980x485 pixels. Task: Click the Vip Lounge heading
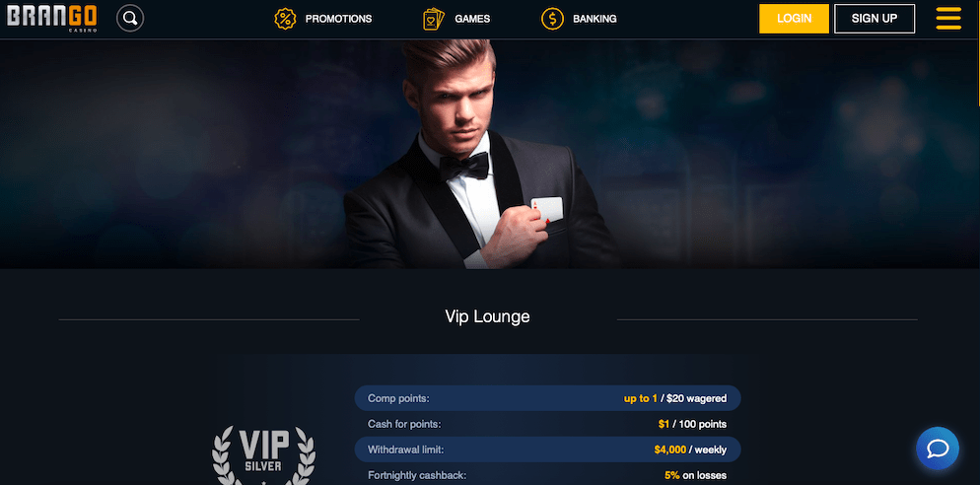tap(487, 316)
